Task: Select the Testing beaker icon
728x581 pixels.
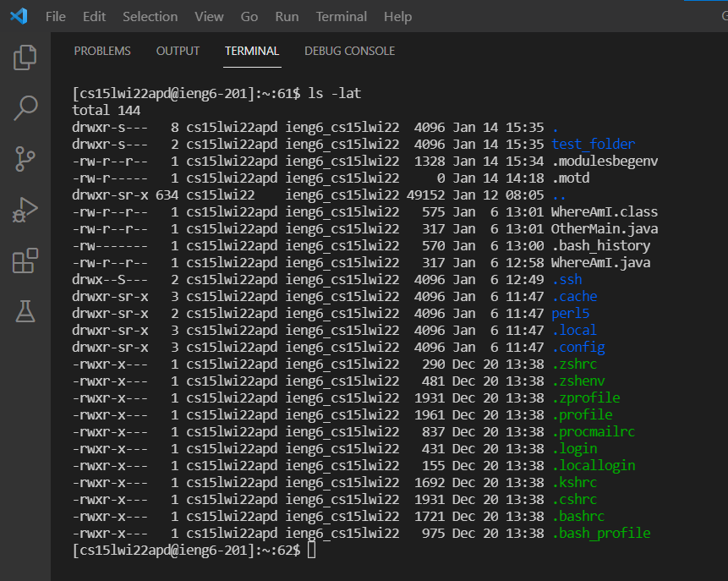Action: 25,311
